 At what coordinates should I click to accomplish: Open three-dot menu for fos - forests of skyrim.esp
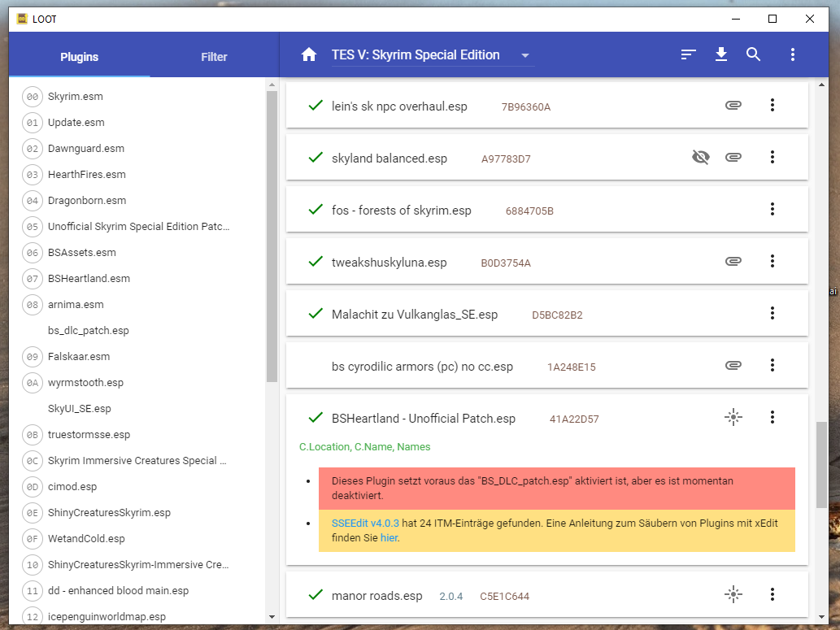click(x=773, y=209)
